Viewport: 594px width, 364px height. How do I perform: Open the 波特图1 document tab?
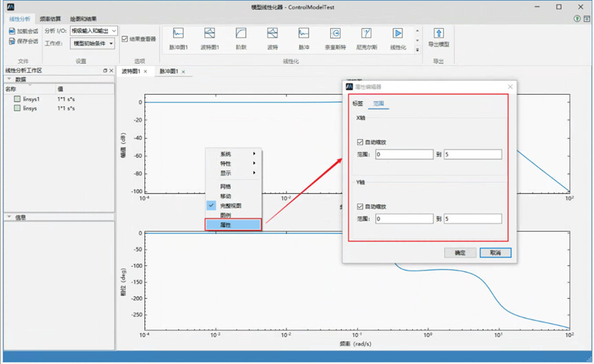(x=130, y=71)
